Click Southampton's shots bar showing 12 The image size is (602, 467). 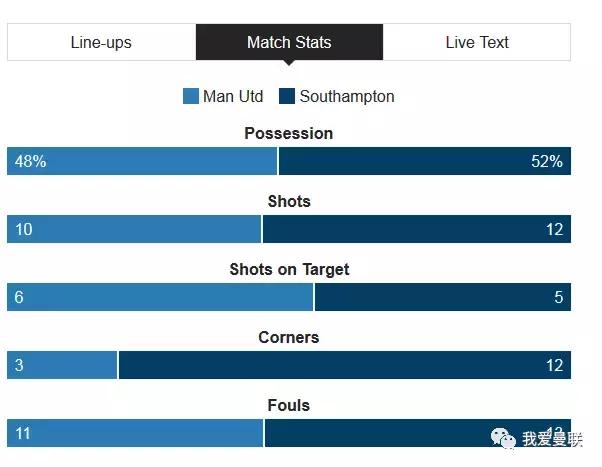point(416,229)
